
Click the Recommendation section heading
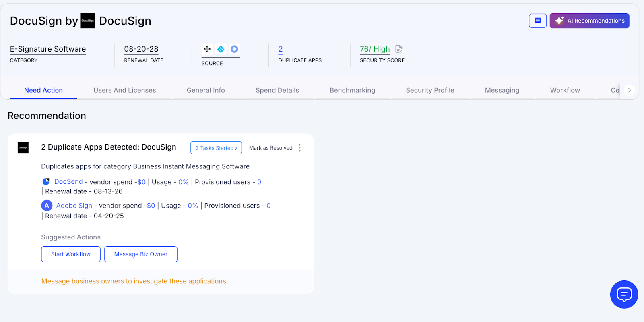[x=47, y=116]
